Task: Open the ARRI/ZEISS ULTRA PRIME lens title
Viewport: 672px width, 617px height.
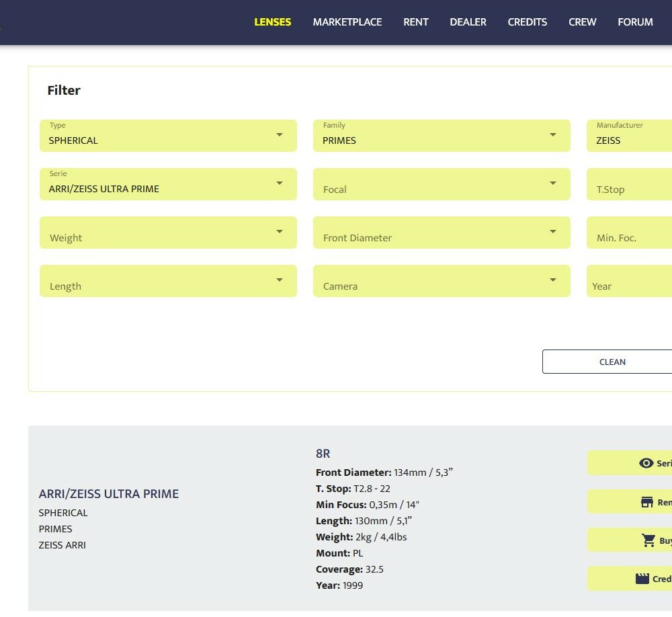Action: (108, 494)
